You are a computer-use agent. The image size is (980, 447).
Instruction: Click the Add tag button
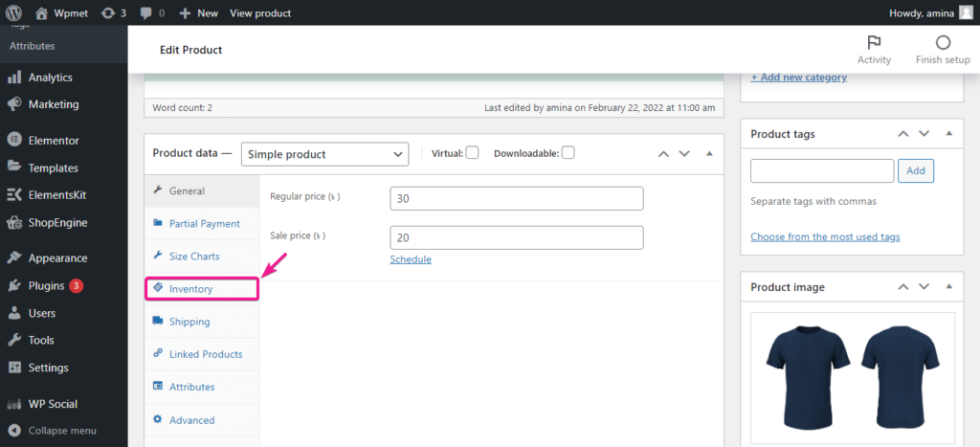(916, 170)
